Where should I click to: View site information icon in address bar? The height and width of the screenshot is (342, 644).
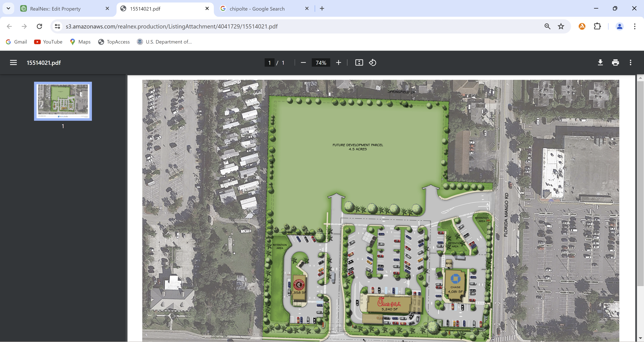[x=58, y=26]
